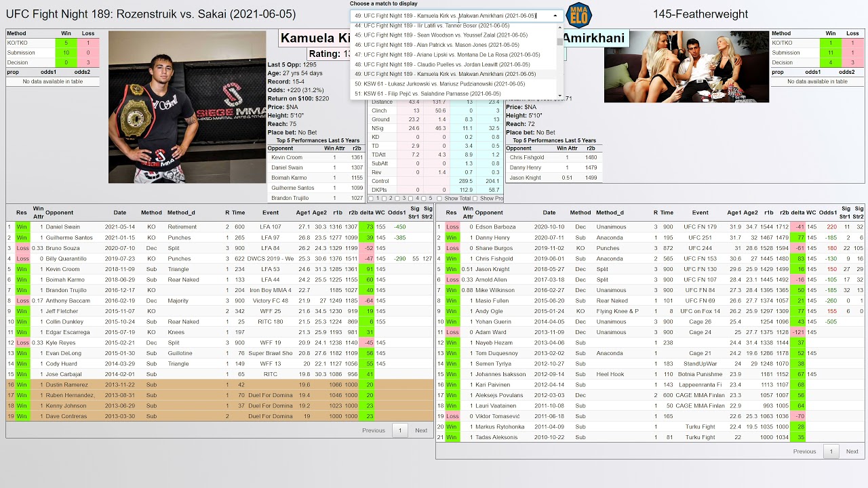The width and height of the screenshot is (868, 488).
Task: Click delta column header in left table
Action: [366, 213]
